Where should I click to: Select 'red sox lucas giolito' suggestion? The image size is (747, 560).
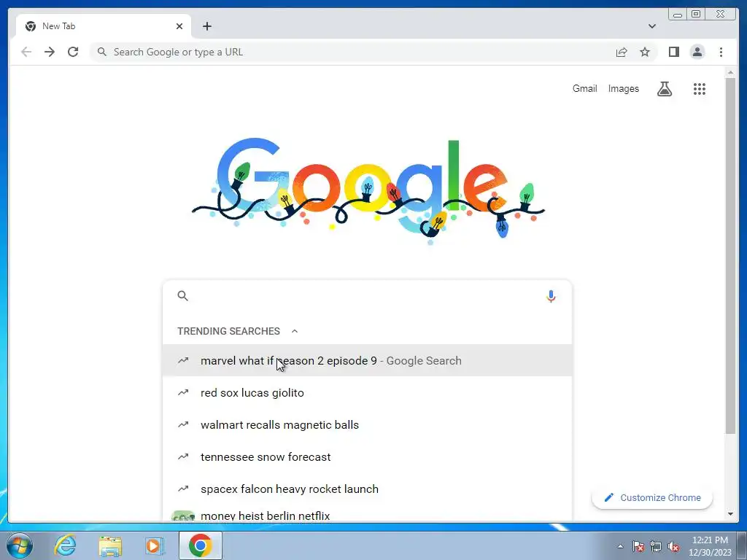(x=367, y=393)
